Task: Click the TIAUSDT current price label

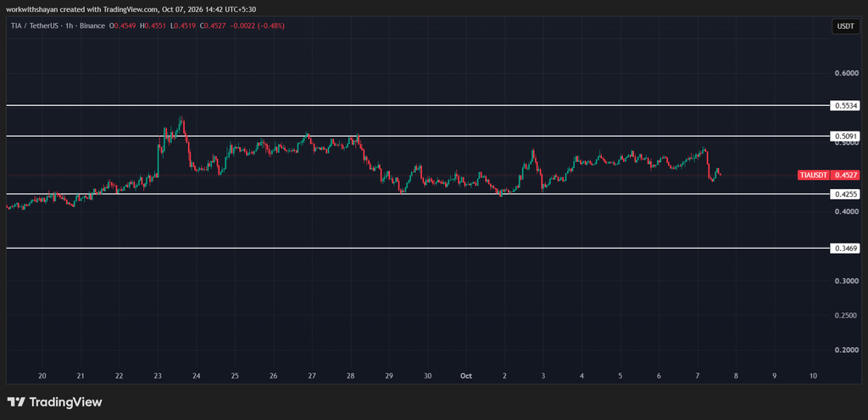Action: [x=829, y=175]
